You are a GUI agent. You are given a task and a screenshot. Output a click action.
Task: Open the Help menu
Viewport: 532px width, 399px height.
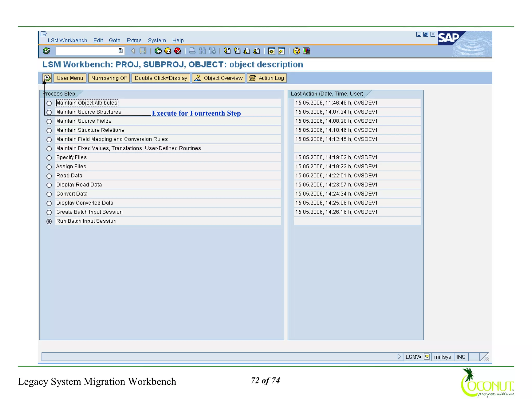click(x=178, y=41)
